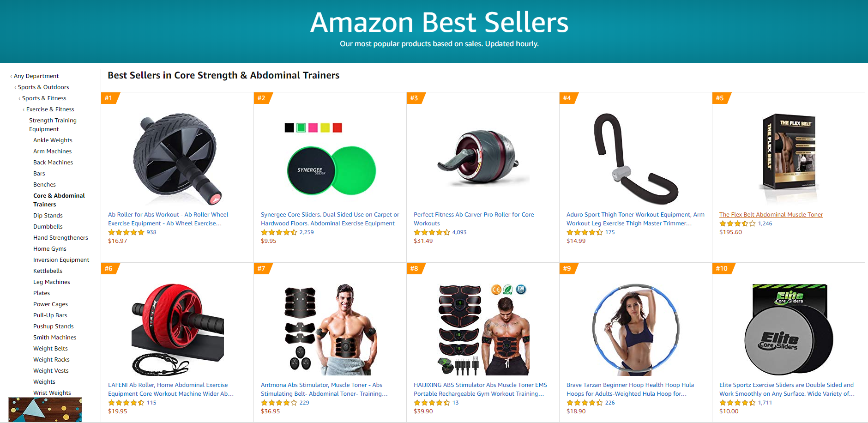View the red LAFENI Ab Roller image

pos(177,330)
